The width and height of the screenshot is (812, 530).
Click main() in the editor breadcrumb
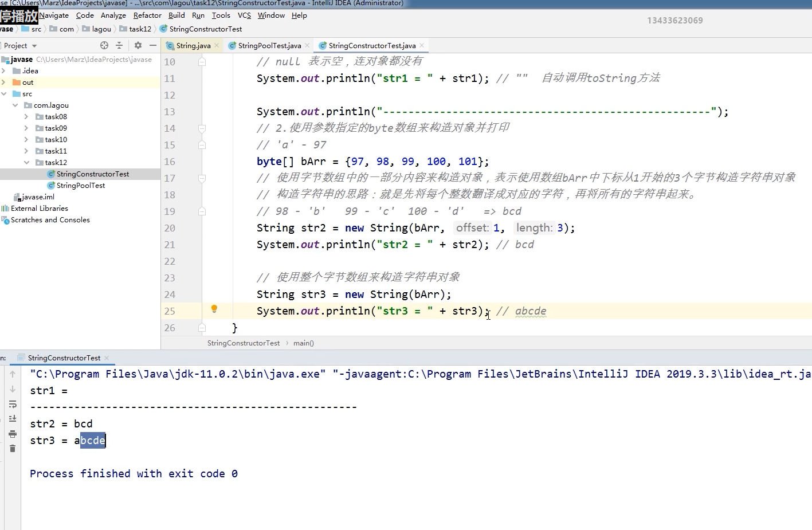304,343
